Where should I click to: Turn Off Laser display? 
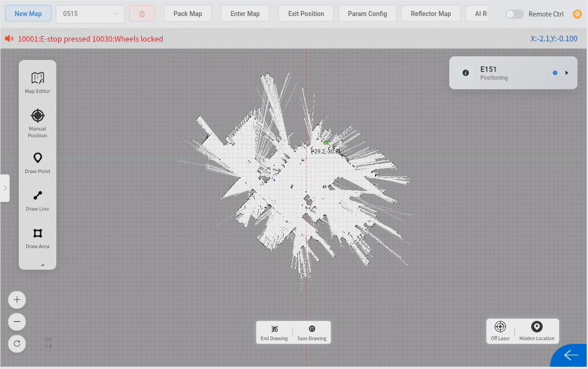500,331
